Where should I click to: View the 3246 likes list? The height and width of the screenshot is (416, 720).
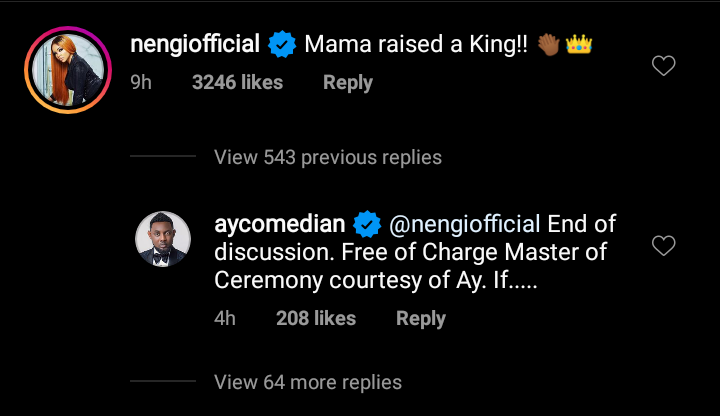pos(237,83)
